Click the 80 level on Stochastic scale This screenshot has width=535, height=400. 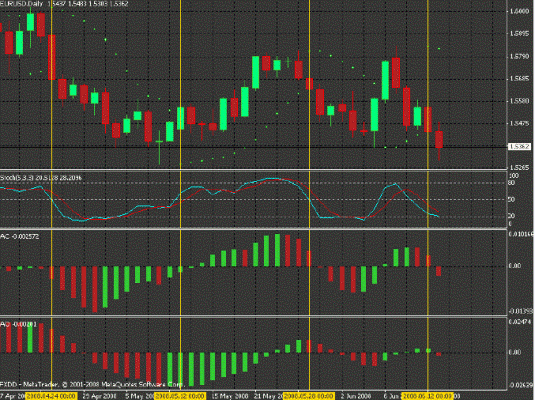(511, 183)
